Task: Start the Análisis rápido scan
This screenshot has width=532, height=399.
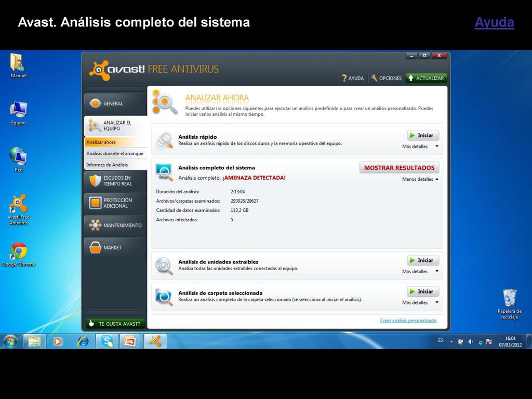Action: (x=423, y=136)
